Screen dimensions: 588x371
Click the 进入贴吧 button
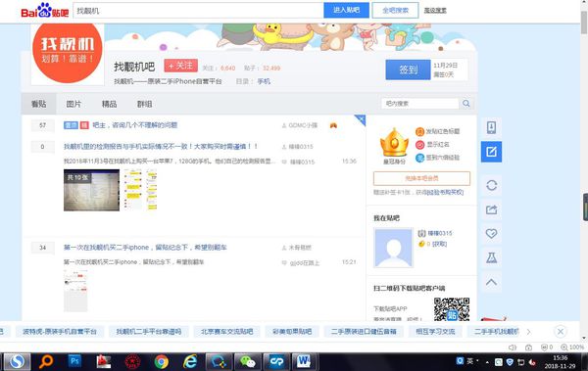(x=346, y=10)
